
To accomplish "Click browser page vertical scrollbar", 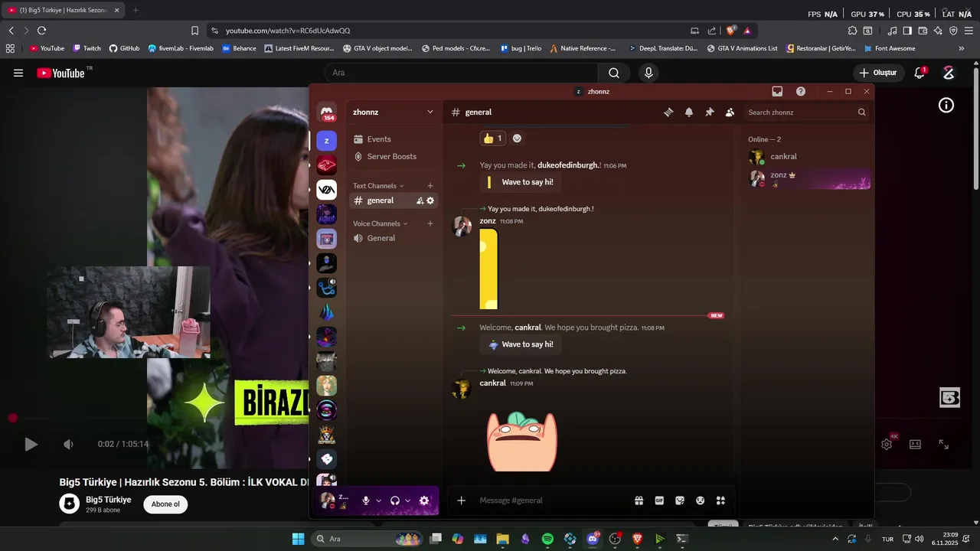I will click(975, 127).
